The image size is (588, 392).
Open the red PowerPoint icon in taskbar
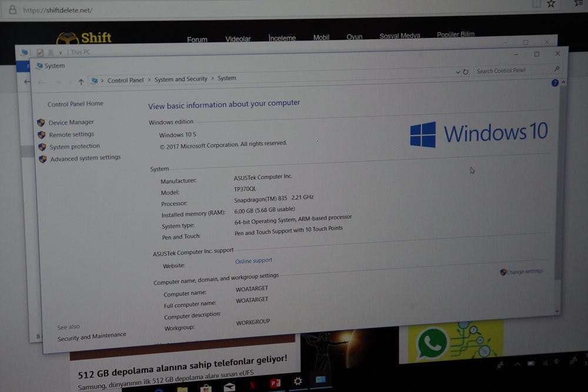275,383
